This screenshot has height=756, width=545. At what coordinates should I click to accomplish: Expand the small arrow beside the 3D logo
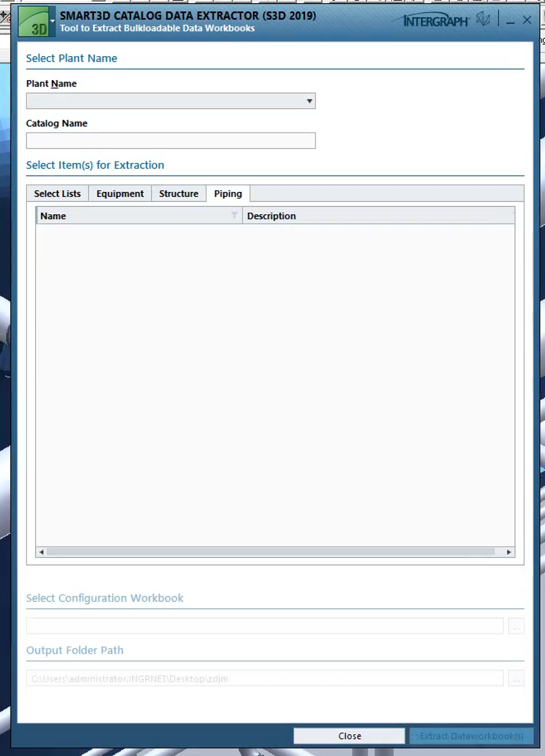(x=53, y=21)
